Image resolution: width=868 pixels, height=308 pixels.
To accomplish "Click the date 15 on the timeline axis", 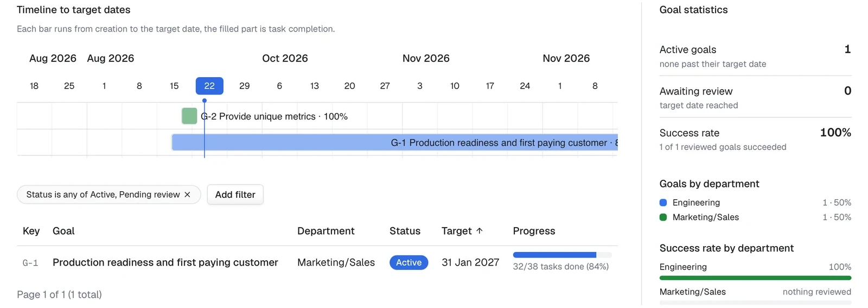I will tap(174, 86).
